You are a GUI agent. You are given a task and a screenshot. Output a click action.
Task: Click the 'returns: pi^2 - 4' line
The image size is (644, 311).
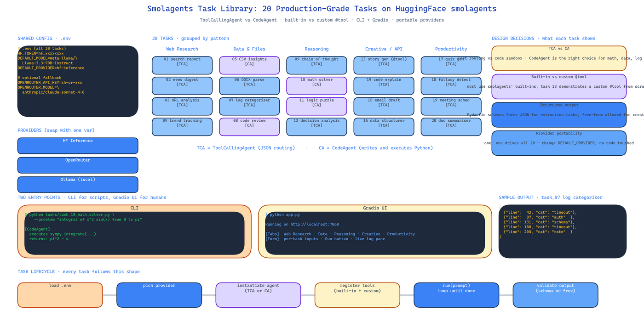tap(49, 239)
